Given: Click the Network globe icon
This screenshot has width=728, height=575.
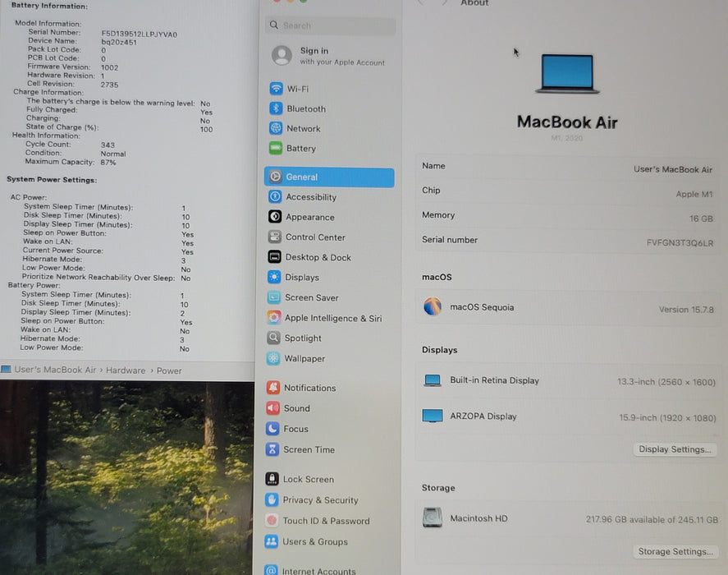Looking at the screenshot, I should (276, 128).
